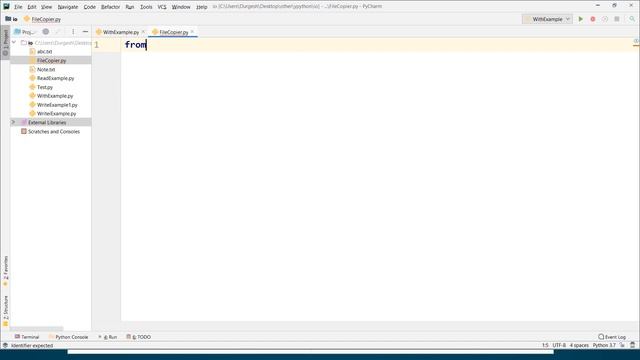The width and height of the screenshot is (640, 360).
Task: Open the Python Console tool window
Action: tap(68, 337)
